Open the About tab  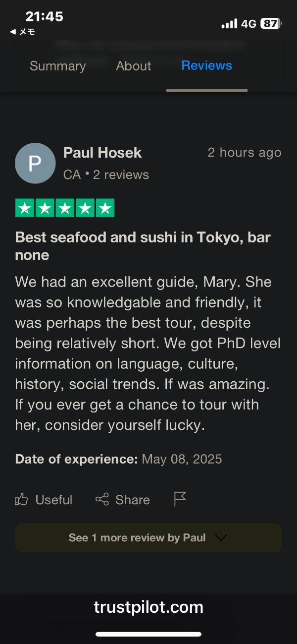click(x=134, y=66)
